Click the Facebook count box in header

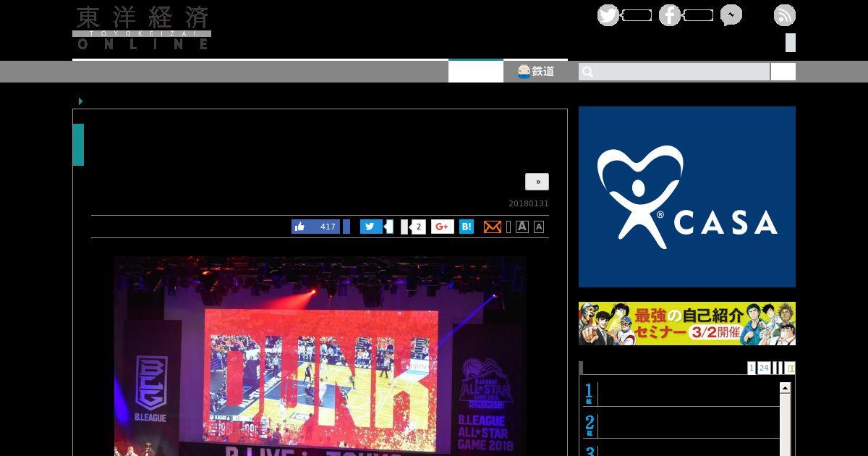pyautogui.click(x=698, y=15)
